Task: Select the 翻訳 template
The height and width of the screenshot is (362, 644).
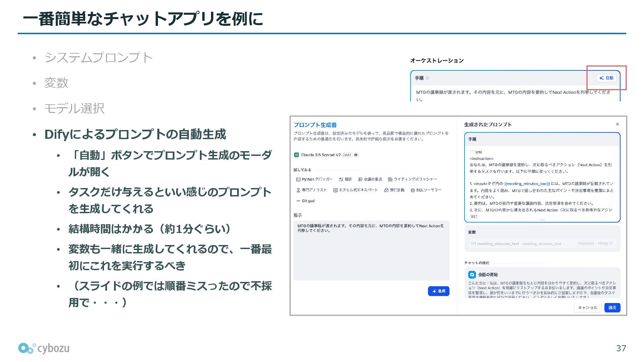Action: [345, 179]
